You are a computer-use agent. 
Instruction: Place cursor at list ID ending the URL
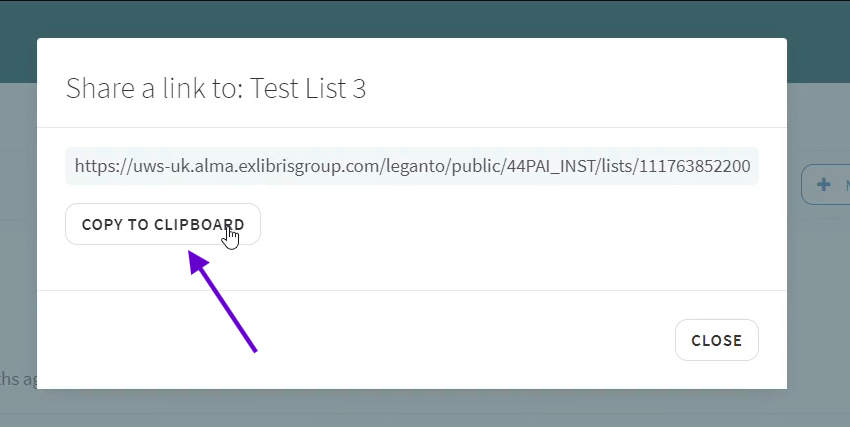point(695,166)
